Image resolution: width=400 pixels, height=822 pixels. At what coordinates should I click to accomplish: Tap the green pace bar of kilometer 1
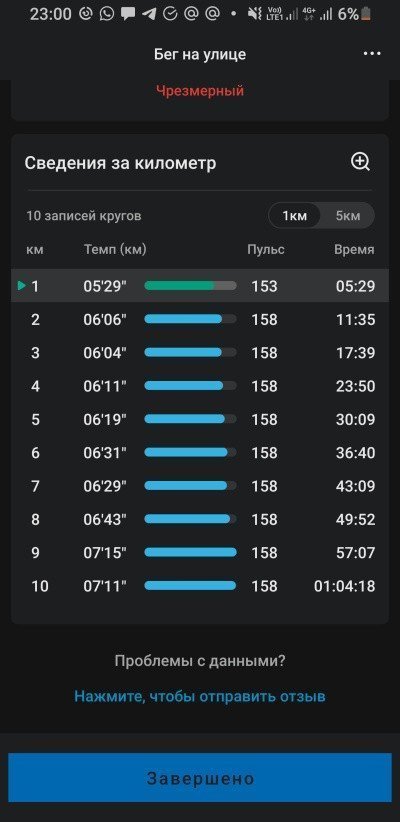pyautogui.click(x=190, y=286)
